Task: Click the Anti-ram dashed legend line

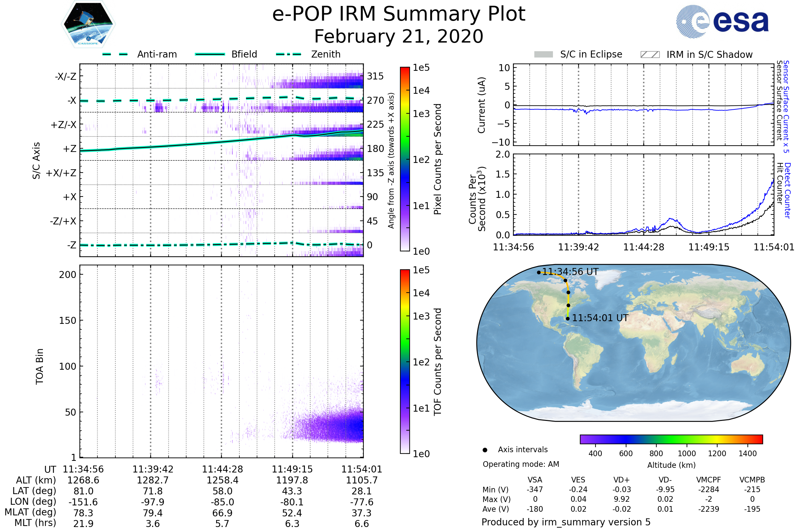Action: coord(115,54)
